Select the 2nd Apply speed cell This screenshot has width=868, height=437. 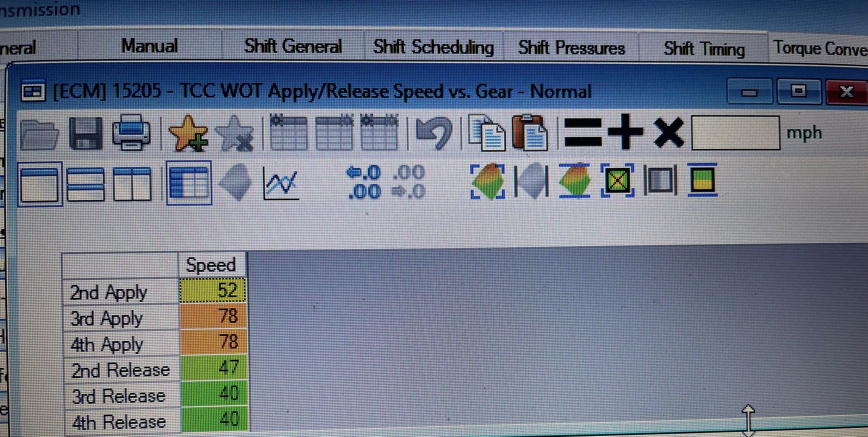[x=213, y=290]
